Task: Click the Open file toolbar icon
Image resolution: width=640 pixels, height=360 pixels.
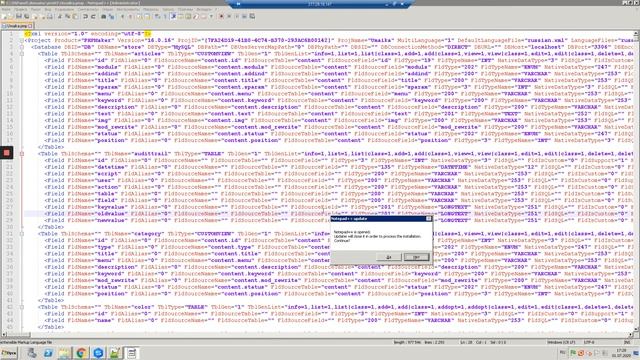Action: click(x=10, y=16)
